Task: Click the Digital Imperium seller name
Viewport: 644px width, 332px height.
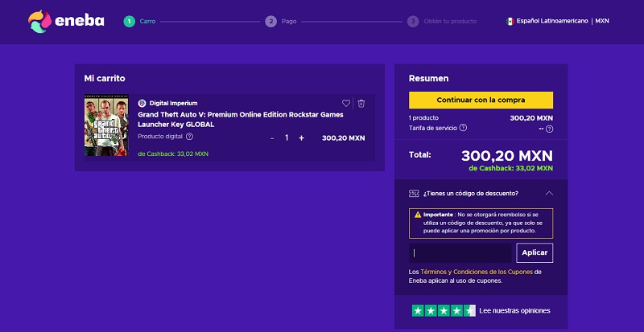Action: pyautogui.click(x=173, y=104)
